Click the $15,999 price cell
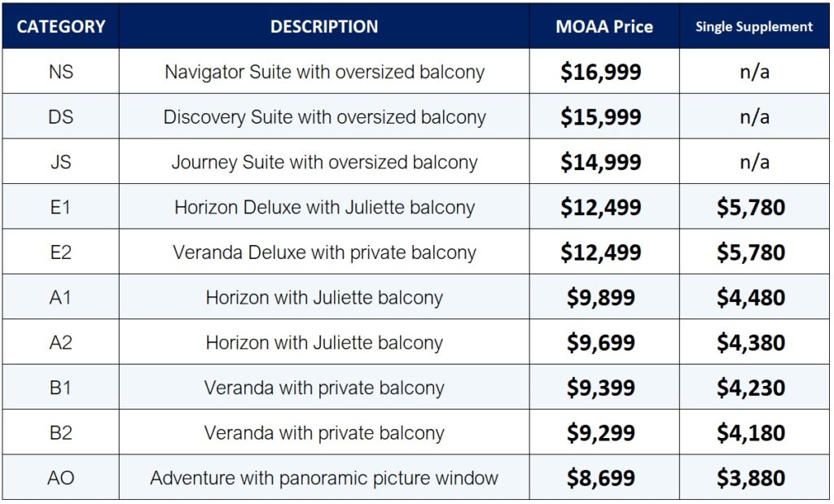Image resolution: width=834 pixels, height=504 pixels. coord(601,116)
